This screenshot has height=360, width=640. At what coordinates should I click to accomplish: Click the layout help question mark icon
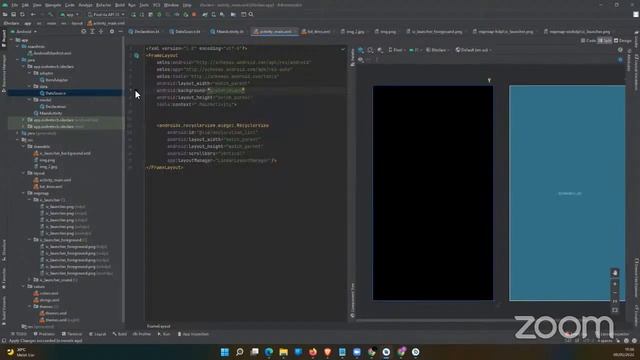[620, 50]
